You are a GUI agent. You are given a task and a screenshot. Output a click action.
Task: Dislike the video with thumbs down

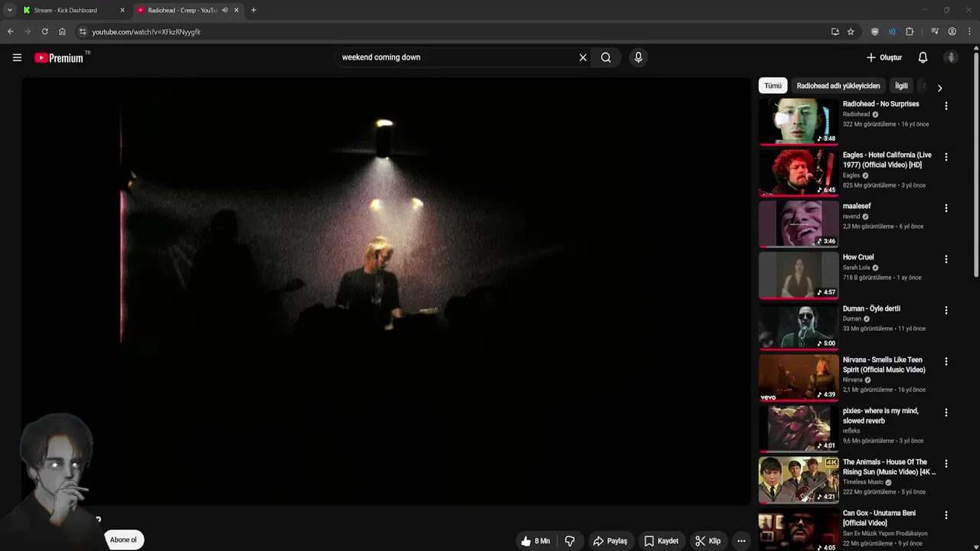click(x=570, y=541)
